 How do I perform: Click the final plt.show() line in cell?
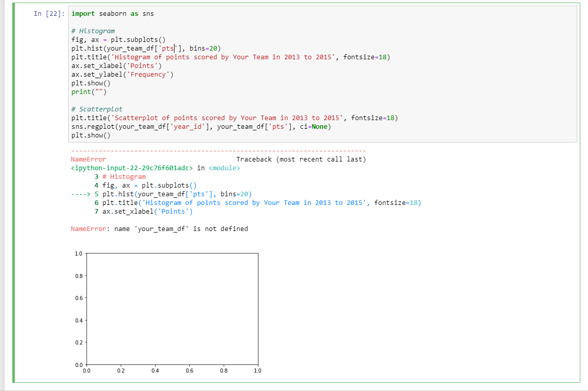pos(91,135)
